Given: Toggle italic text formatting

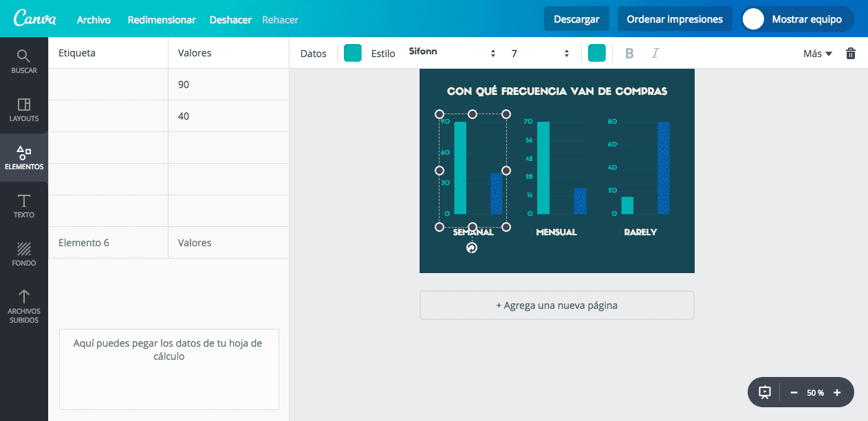Looking at the screenshot, I should (655, 53).
